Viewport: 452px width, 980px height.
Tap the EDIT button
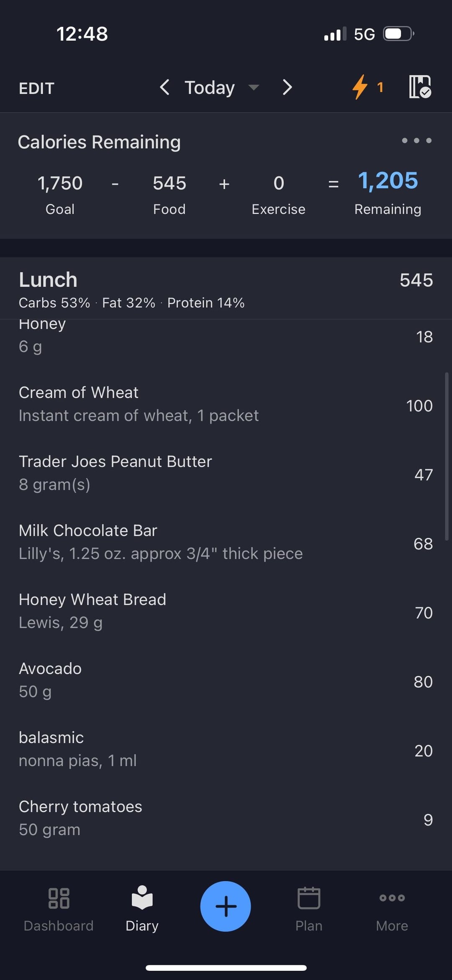(x=36, y=88)
